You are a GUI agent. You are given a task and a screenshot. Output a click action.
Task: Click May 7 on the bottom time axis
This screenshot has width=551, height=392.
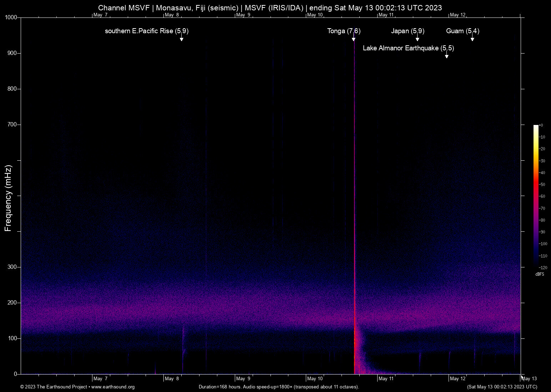[100, 378]
